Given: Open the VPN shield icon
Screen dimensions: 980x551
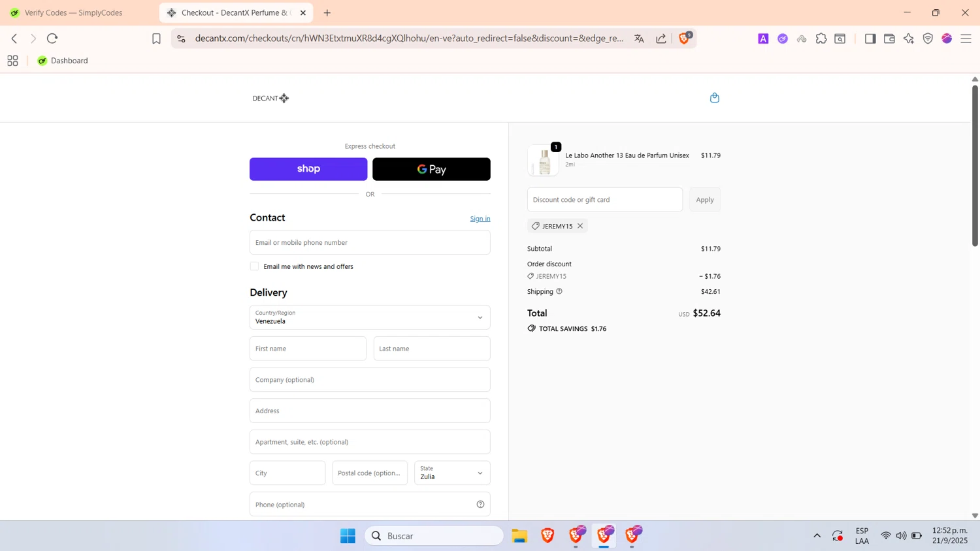Looking at the screenshot, I should tap(928, 39).
